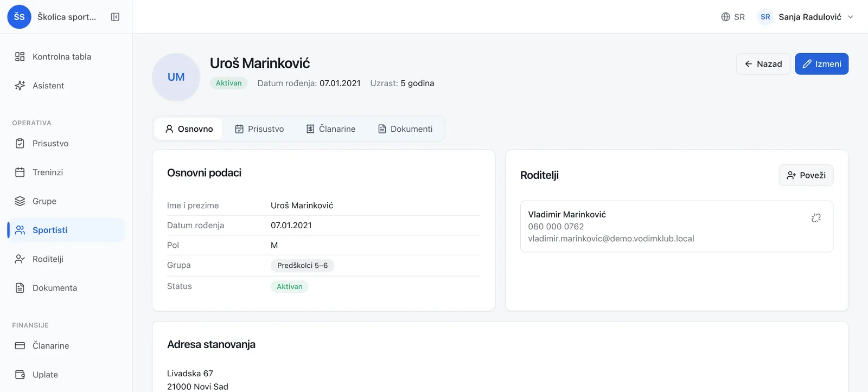Click the Grupe layers icon
Image resolution: width=868 pixels, height=392 pixels.
pyautogui.click(x=20, y=201)
